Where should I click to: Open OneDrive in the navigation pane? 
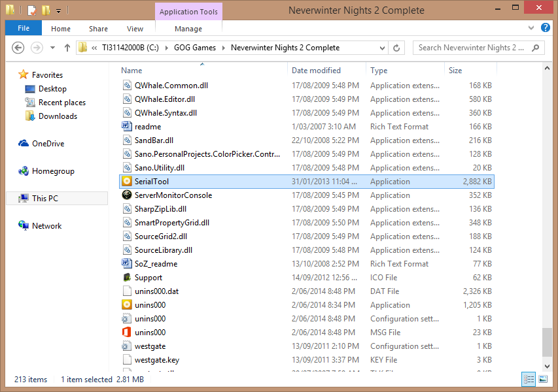41,144
